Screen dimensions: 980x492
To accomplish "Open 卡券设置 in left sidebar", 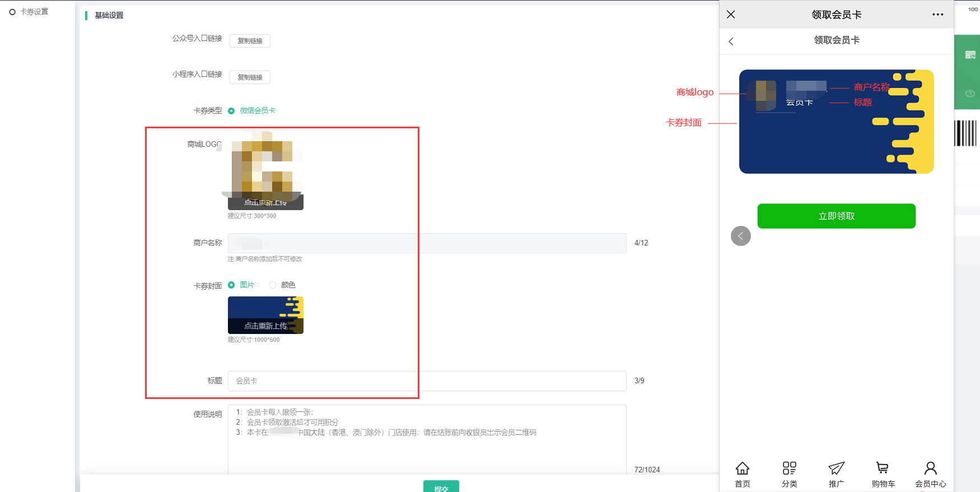I will click(34, 12).
